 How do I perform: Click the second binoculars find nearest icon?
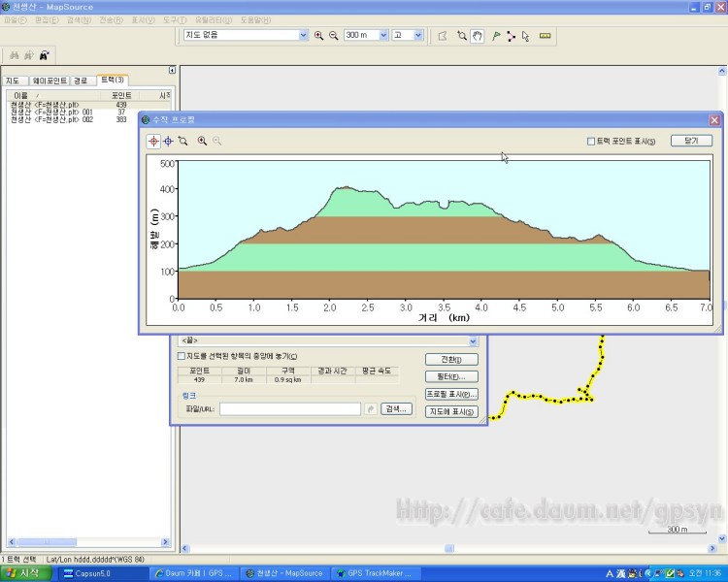(29, 55)
